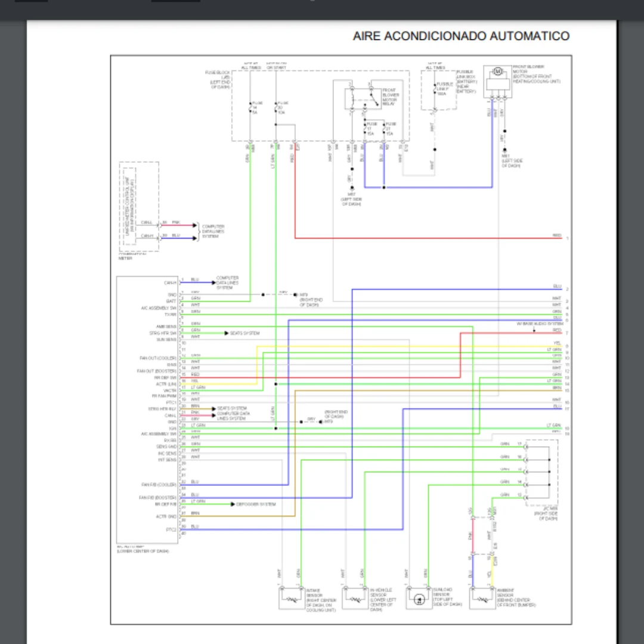Select the COMBINATION METER label
644x644 pixels.
tap(132, 256)
